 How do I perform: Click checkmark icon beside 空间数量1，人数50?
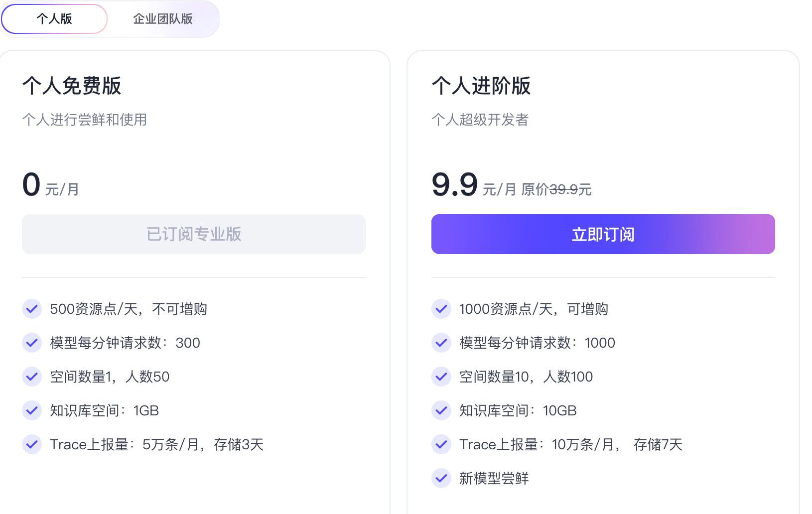click(32, 377)
